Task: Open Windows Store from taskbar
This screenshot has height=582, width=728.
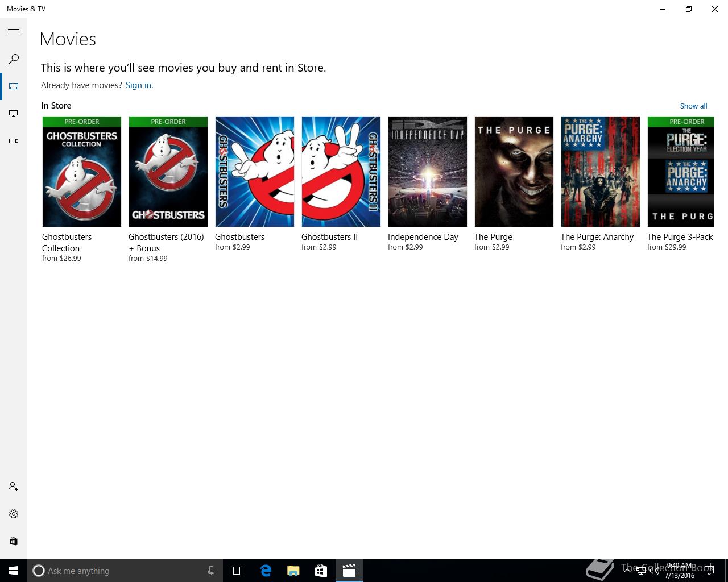Action: tap(321, 571)
